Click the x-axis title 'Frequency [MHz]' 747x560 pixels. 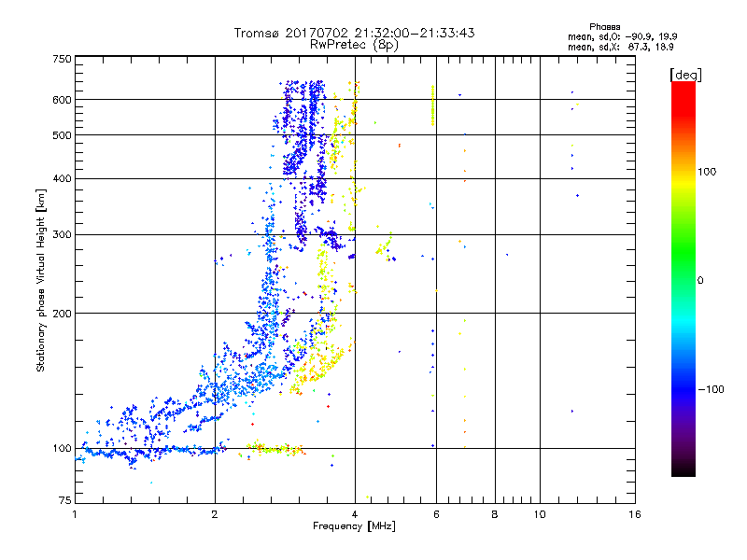(354, 526)
